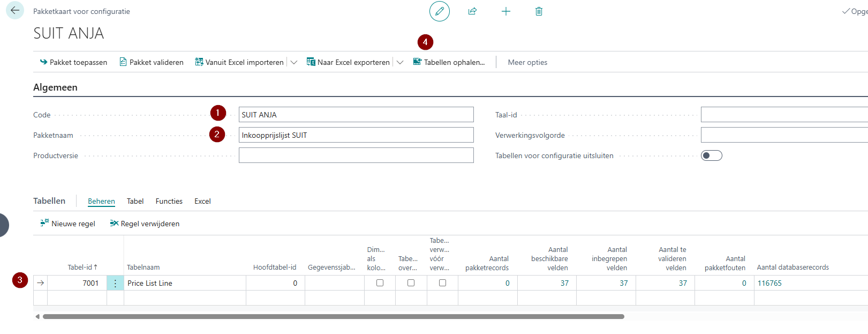Open the Tabel menu tab
This screenshot has width=868, height=334.
coord(135,201)
